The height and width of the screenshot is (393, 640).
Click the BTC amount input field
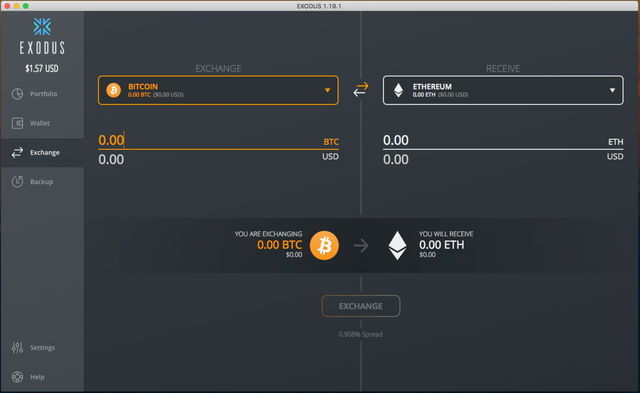pos(218,140)
